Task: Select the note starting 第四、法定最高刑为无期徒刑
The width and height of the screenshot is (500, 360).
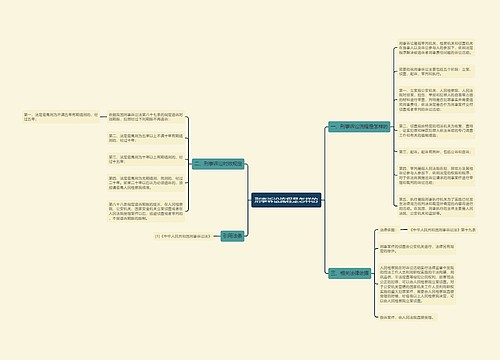Action: (x=146, y=183)
